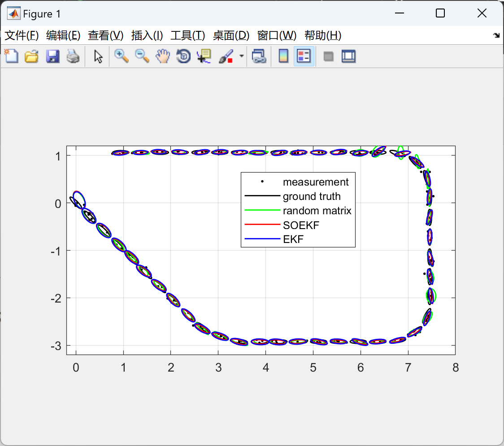504x446 pixels.
Task: Open the brush tool dropdown arrow
Action: 241,56
